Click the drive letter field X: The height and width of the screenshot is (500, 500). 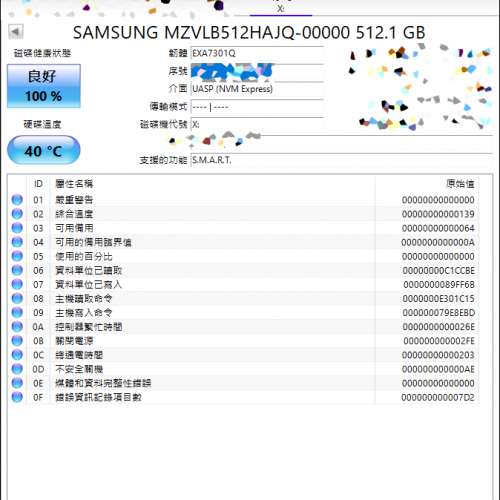click(257, 125)
